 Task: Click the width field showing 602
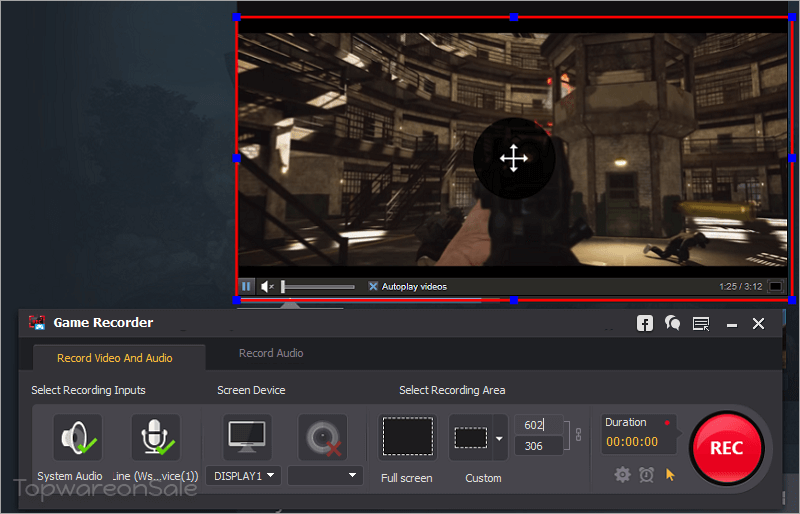click(x=539, y=425)
